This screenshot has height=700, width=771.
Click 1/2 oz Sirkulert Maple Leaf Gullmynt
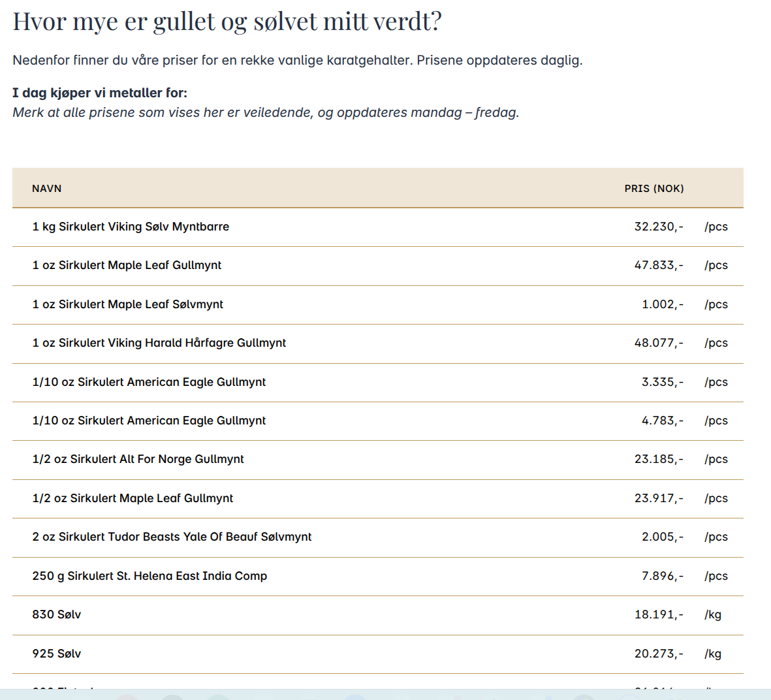[x=133, y=498]
